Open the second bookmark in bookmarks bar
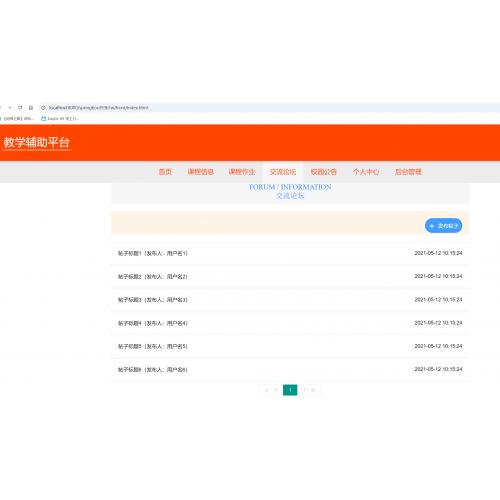The image size is (500, 500). tap(60, 118)
